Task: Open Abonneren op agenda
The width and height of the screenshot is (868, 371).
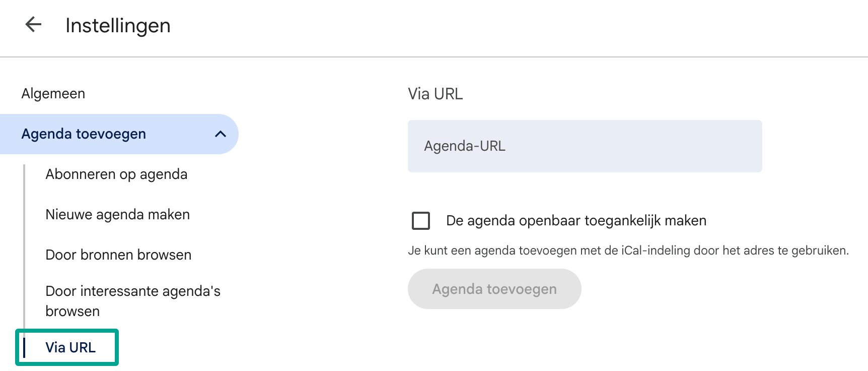Action: click(116, 174)
